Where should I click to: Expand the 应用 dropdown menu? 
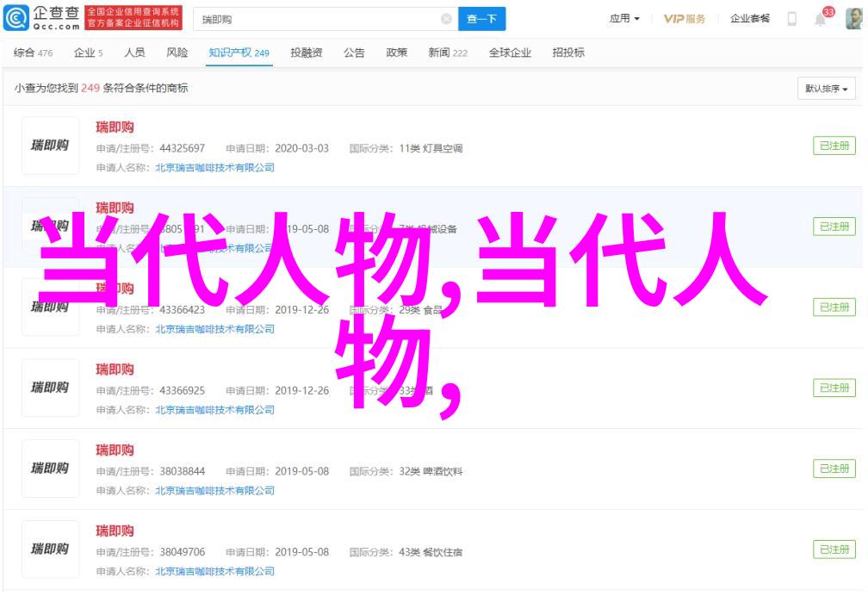click(x=624, y=19)
